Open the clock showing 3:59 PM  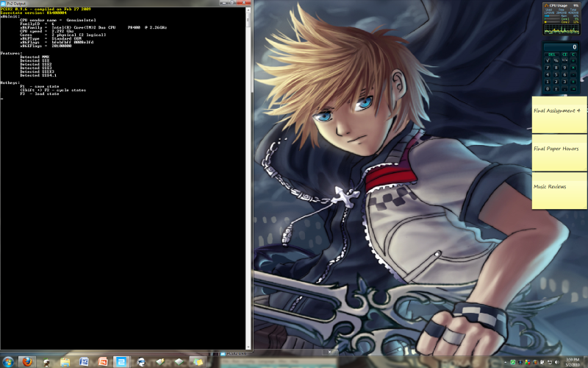click(x=573, y=362)
